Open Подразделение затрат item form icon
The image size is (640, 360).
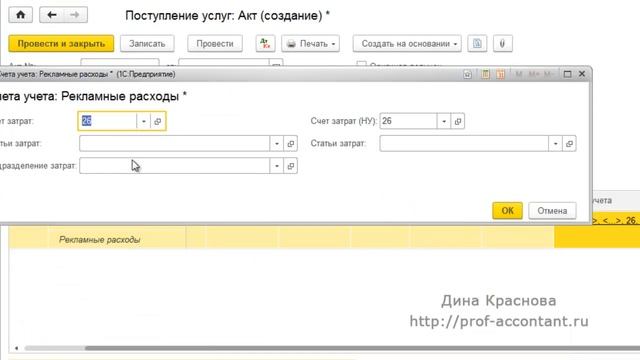coord(291,166)
